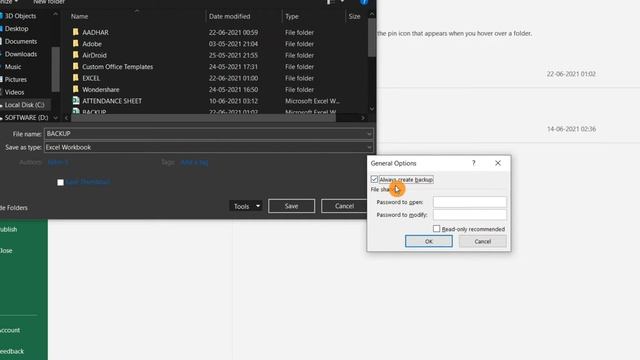
Task: Select Videos in navigation pane
Action: coord(14,92)
